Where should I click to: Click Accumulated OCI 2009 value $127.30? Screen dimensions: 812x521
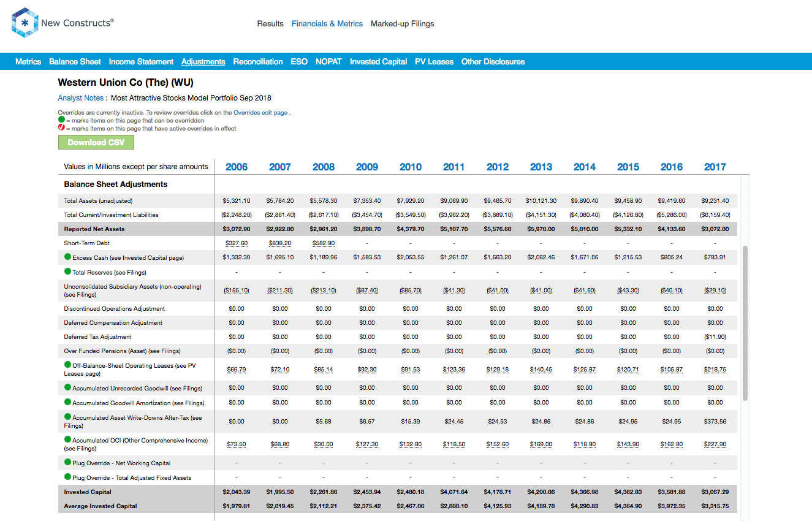367,444
